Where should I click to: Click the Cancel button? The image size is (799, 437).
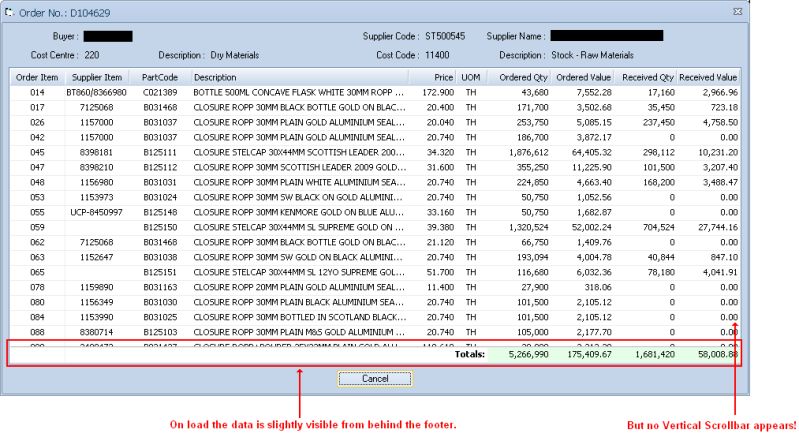(375, 378)
